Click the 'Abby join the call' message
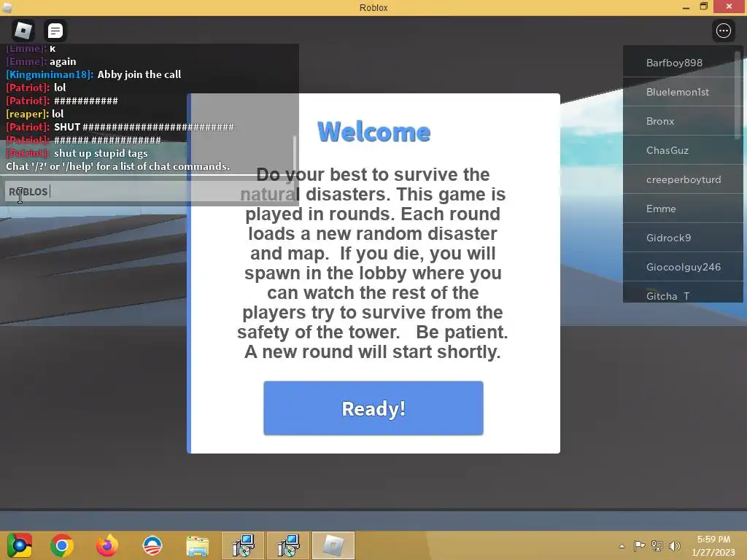Image resolution: width=747 pixels, height=560 pixels. 139,74
